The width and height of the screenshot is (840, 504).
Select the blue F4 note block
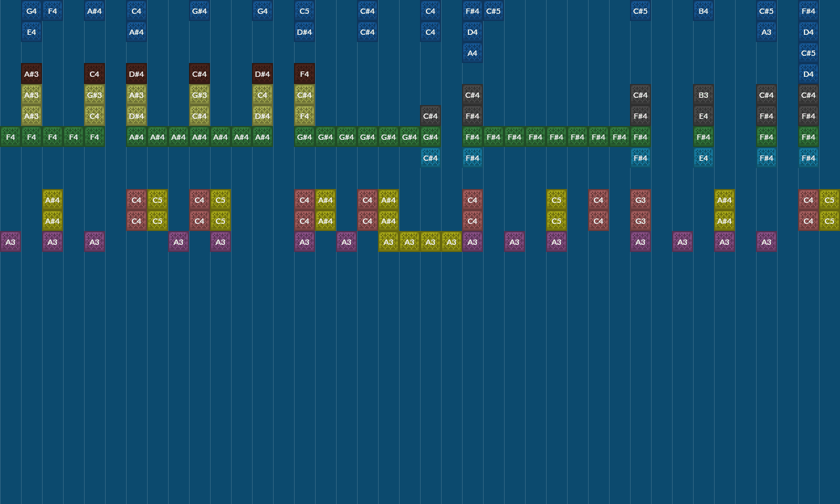(52, 10)
